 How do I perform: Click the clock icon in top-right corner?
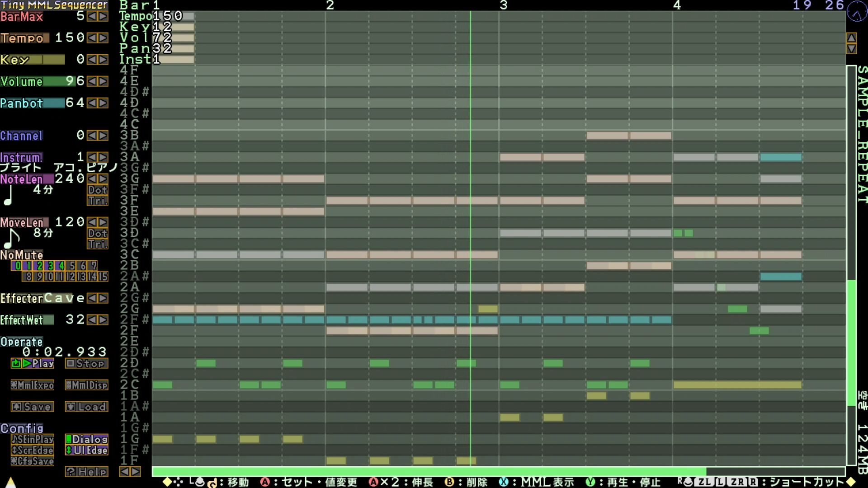click(x=857, y=11)
